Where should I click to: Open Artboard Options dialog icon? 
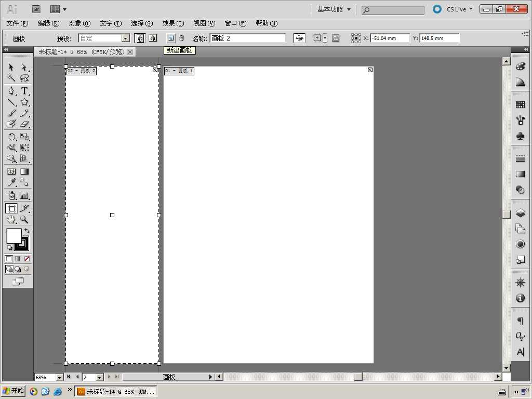336,38
